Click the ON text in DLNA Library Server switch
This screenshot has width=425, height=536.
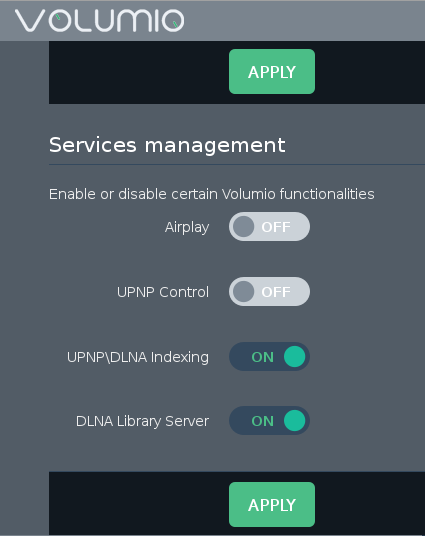(263, 421)
